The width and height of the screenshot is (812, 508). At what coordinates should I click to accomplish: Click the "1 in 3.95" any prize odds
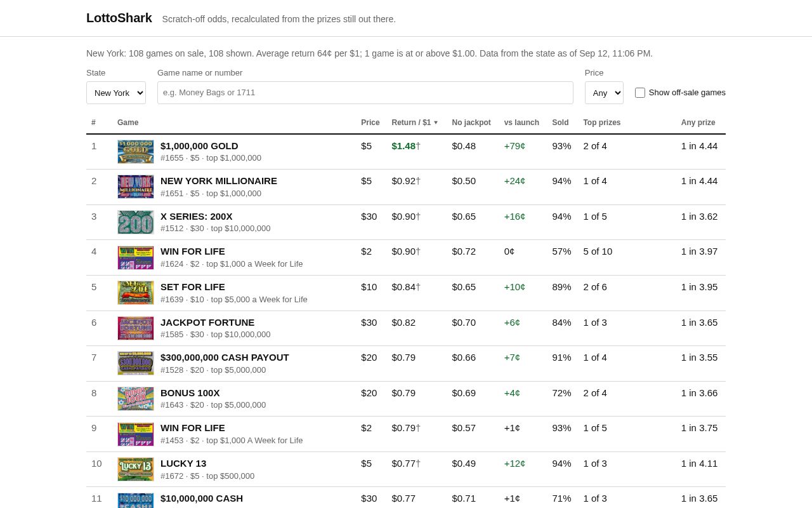point(699,287)
